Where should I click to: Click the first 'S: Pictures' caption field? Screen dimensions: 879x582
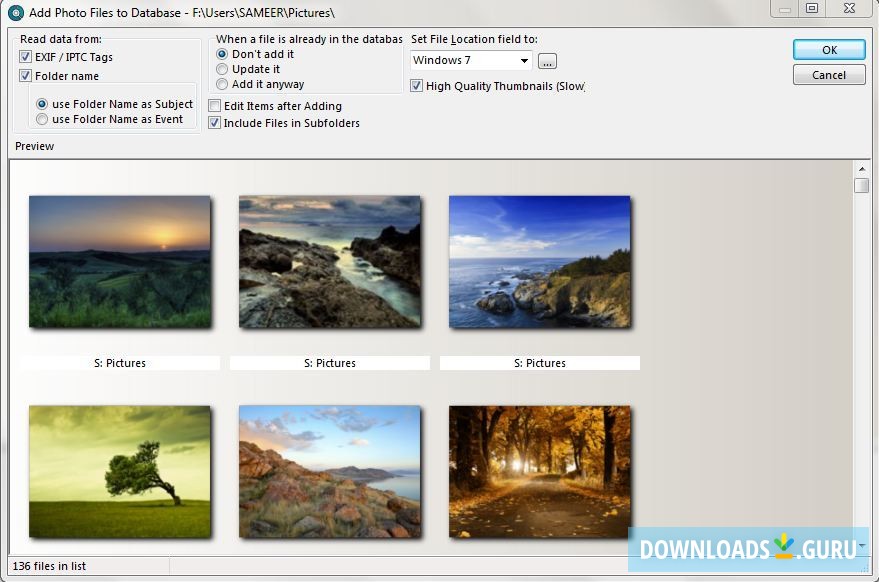pos(119,362)
